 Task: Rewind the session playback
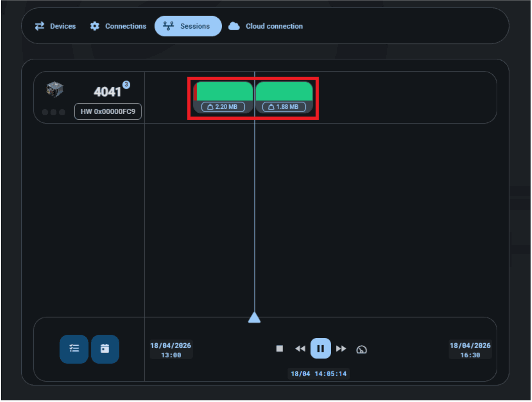coord(300,349)
